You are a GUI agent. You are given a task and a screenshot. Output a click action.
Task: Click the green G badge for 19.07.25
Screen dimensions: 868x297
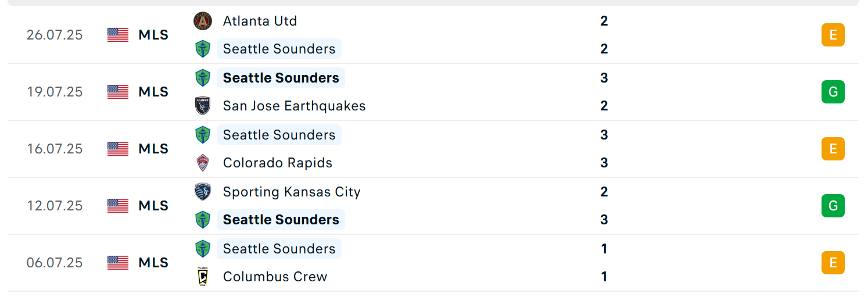click(833, 92)
